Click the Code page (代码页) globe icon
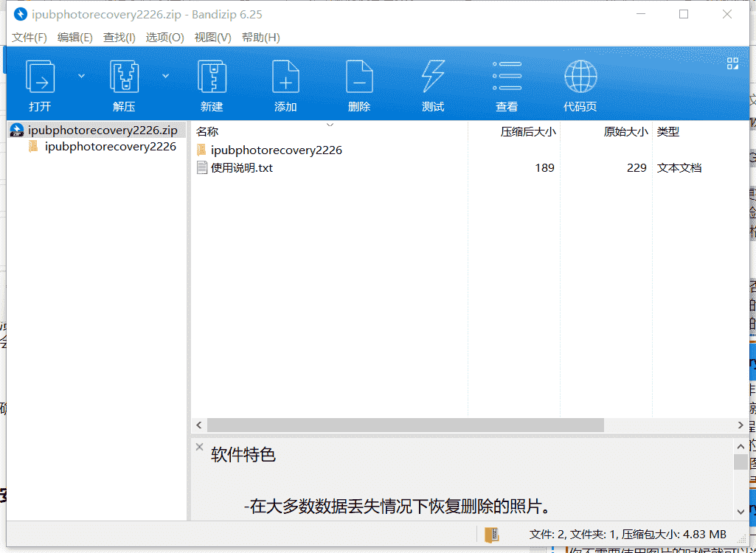Screen dimensions: 756x553 tap(580, 76)
